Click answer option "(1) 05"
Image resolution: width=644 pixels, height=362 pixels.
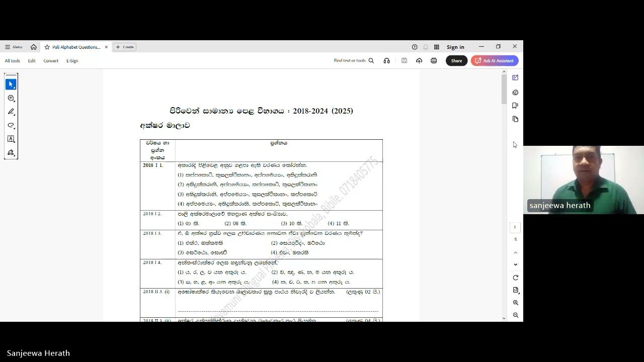pyautogui.click(x=189, y=224)
